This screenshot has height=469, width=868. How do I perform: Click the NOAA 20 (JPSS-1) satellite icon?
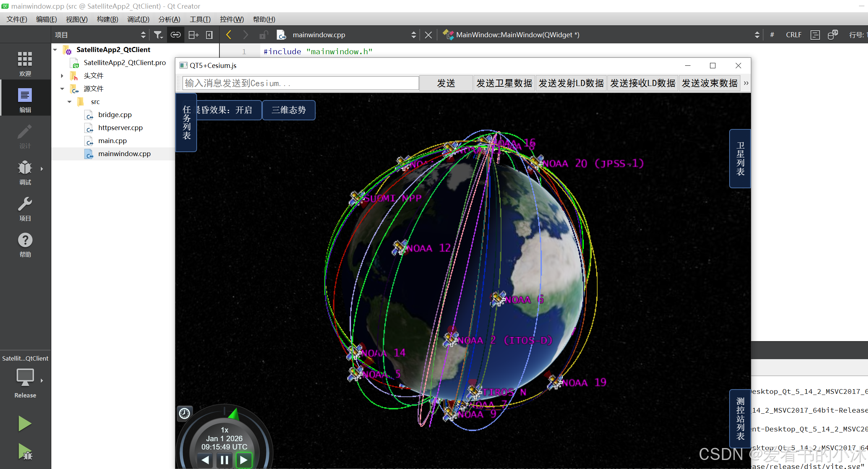[x=536, y=162]
